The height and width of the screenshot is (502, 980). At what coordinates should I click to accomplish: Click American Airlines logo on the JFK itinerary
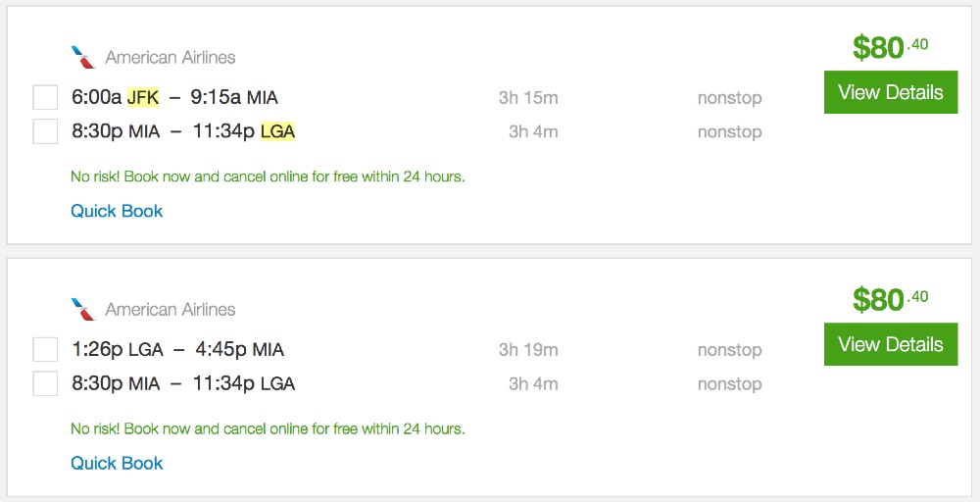tap(83, 57)
